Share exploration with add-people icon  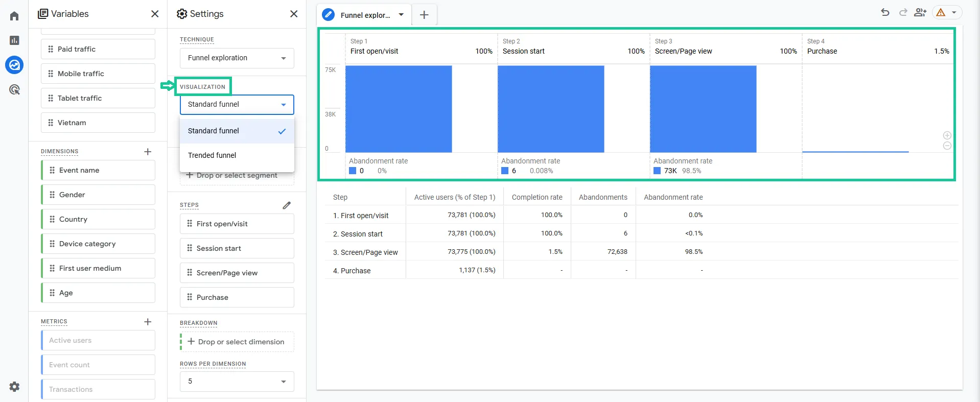pyautogui.click(x=920, y=12)
